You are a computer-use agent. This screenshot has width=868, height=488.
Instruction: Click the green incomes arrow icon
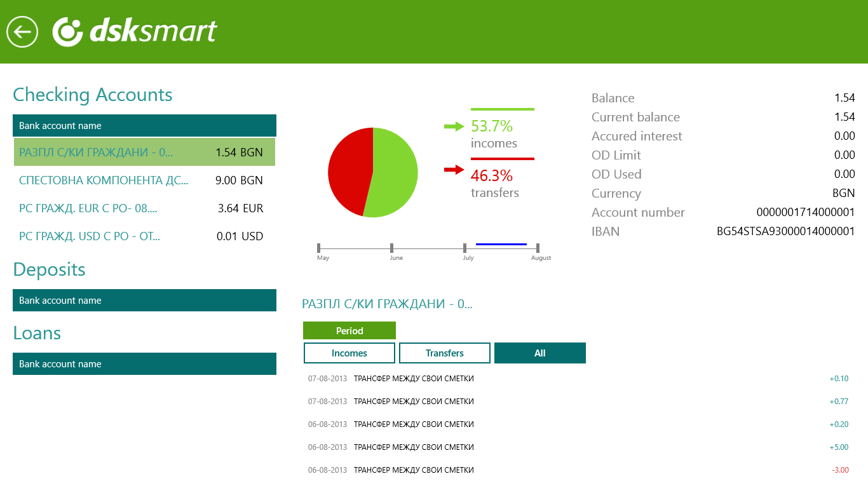click(454, 126)
